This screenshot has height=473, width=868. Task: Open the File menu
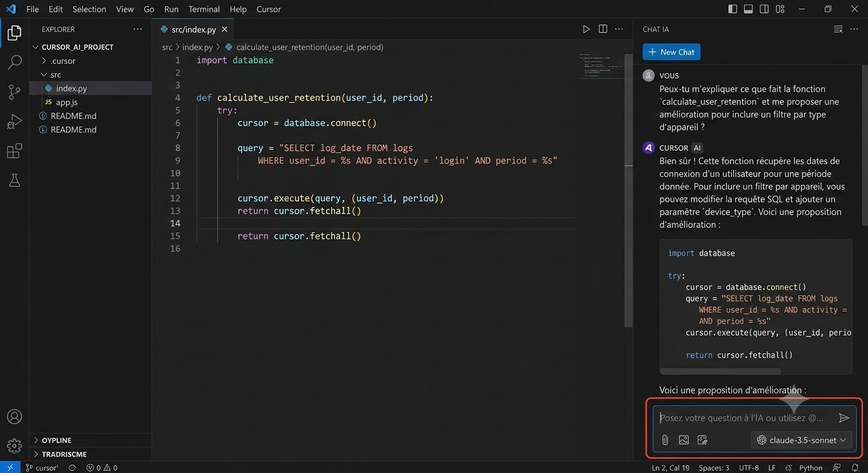pos(33,9)
